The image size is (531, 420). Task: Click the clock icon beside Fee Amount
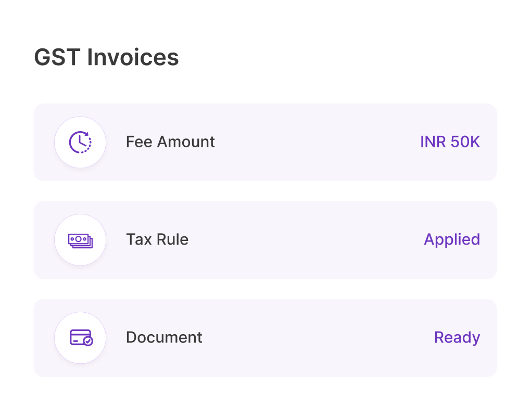pos(80,142)
